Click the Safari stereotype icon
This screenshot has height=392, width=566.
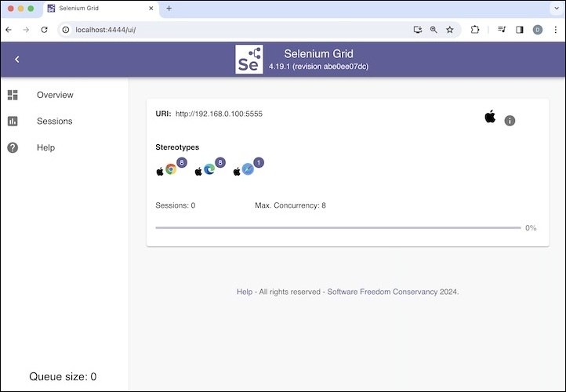[248, 169]
